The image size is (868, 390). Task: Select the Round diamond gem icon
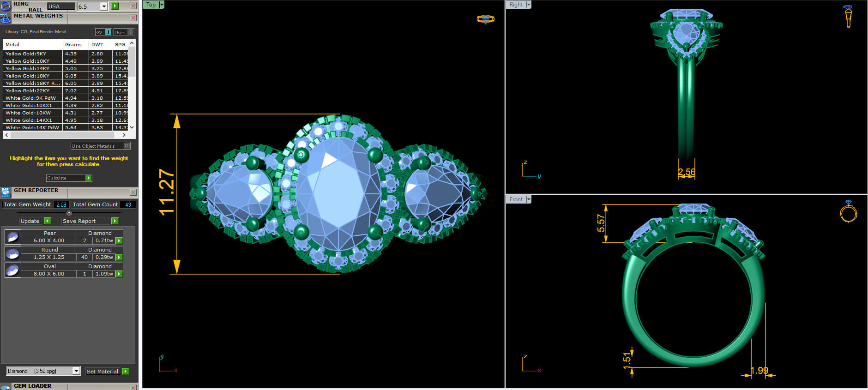click(12, 254)
